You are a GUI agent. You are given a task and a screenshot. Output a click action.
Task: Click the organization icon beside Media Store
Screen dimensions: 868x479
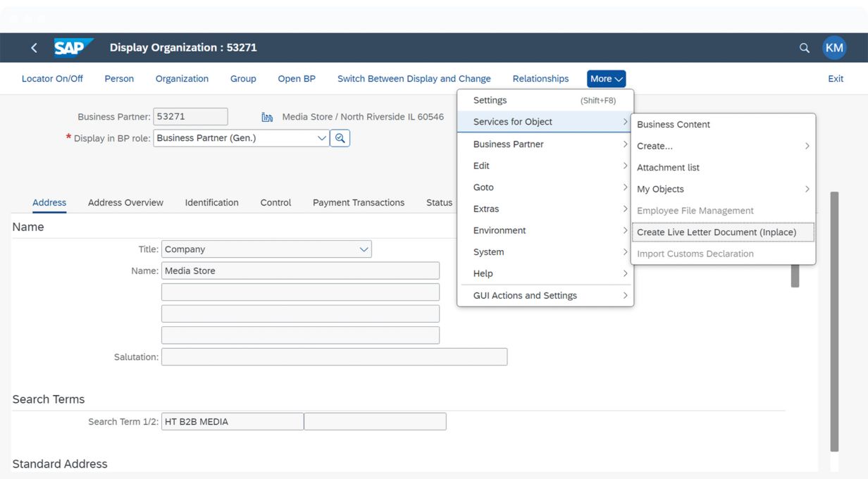(x=267, y=117)
